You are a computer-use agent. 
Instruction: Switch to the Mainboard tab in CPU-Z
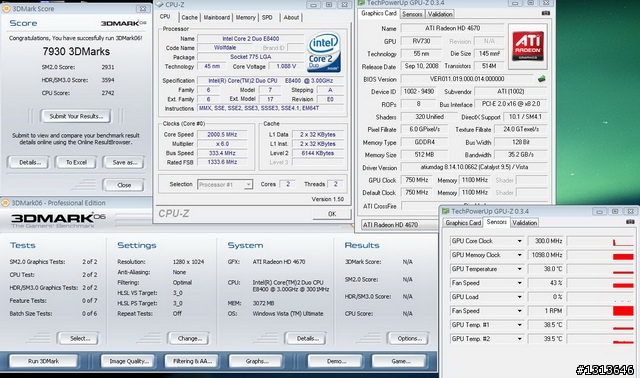click(217, 18)
